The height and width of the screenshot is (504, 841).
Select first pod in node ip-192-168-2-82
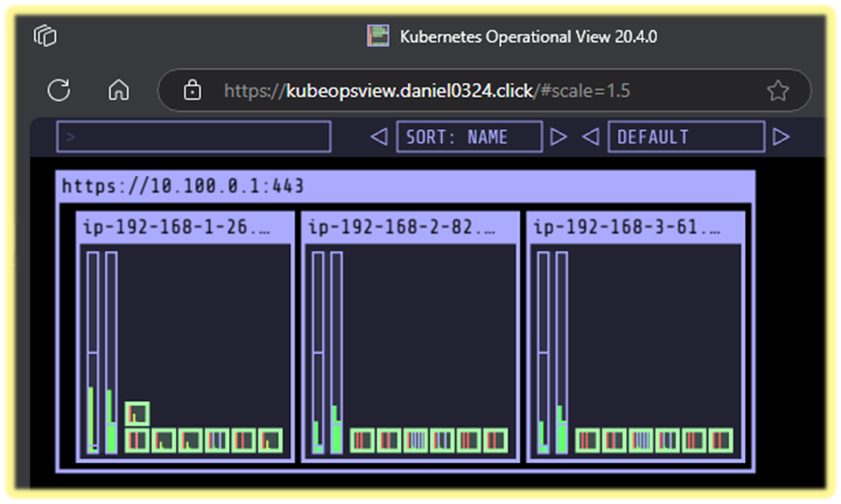[x=363, y=441]
